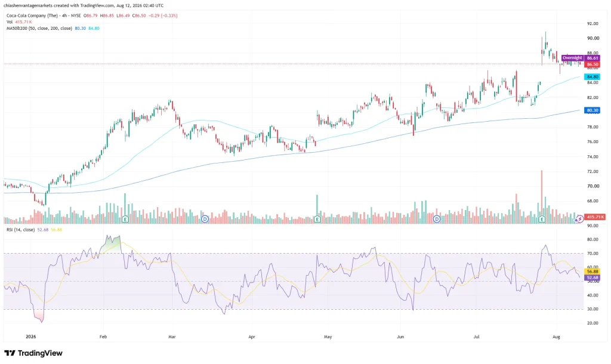Screen dimensions: 611x364
Task: Click the 68.00 price scale label
Action: pos(593,201)
